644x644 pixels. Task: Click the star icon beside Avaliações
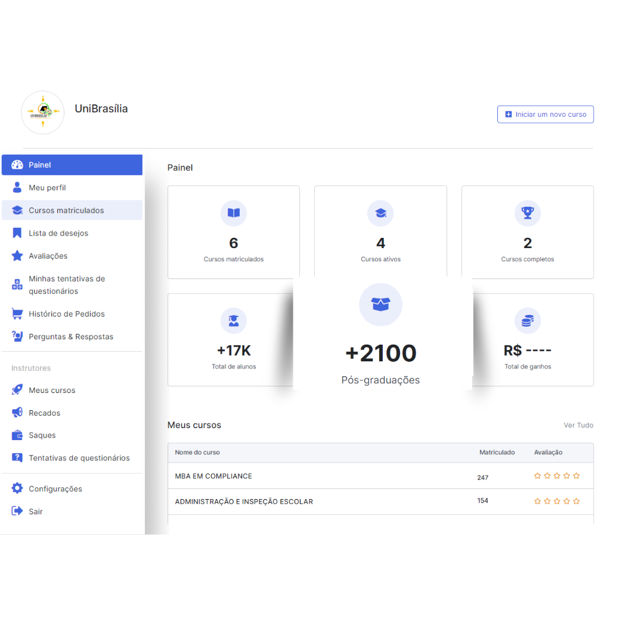click(x=17, y=256)
